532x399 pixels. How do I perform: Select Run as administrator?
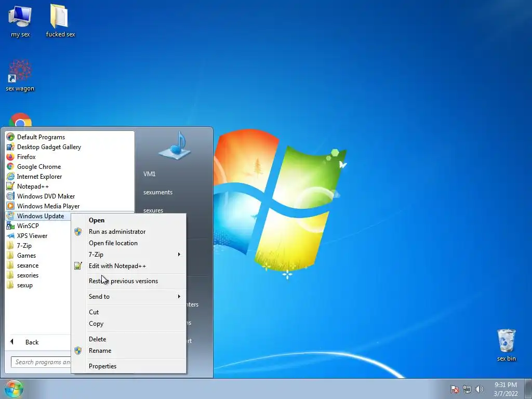click(x=129, y=232)
